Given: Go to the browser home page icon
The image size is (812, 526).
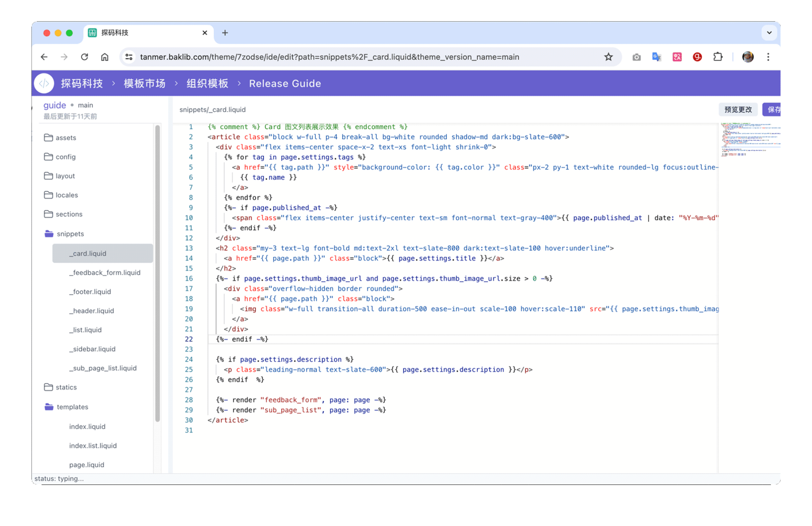Looking at the screenshot, I should [105, 57].
